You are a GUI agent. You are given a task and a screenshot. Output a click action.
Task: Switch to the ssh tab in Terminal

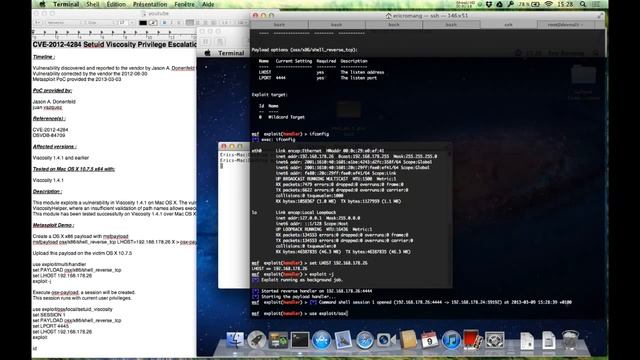(508, 25)
